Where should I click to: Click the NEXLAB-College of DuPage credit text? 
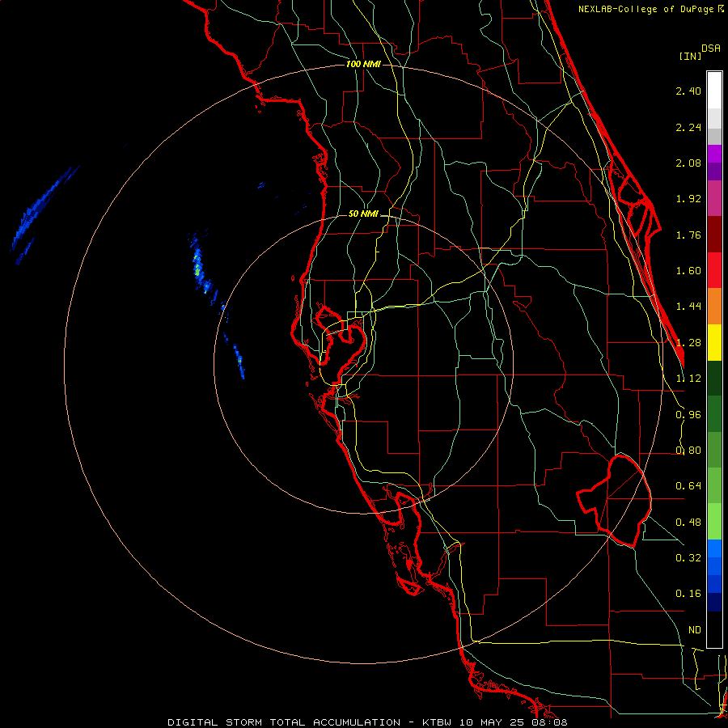(650, 9)
